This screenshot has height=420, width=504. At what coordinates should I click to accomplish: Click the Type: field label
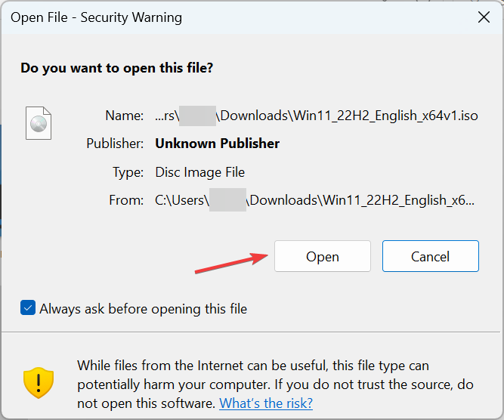click(x=128, y=172)
